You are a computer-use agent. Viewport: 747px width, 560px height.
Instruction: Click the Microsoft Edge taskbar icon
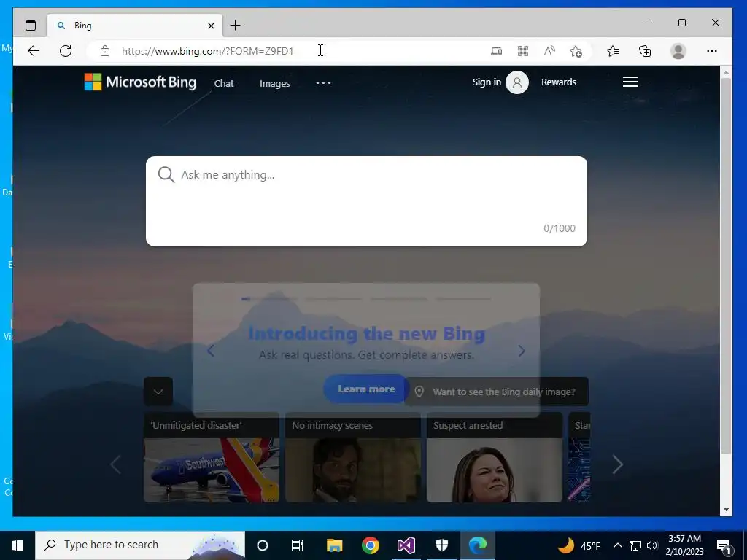(478, 545)
